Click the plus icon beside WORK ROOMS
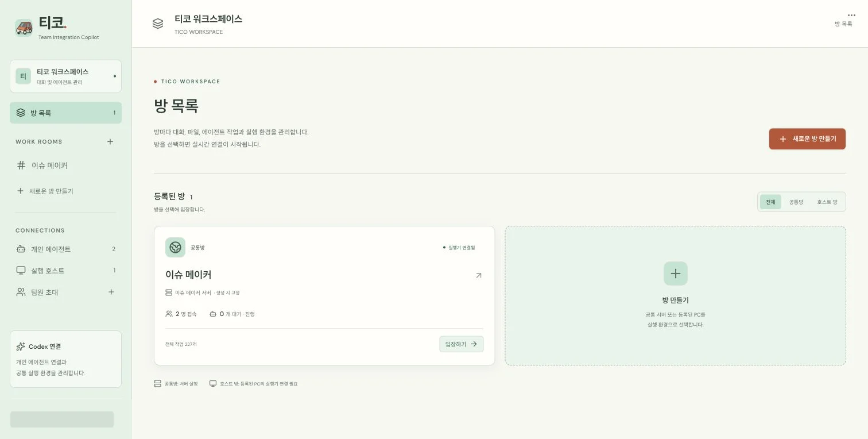Viewport: 868px width, 439px height. tap(110, 141)
